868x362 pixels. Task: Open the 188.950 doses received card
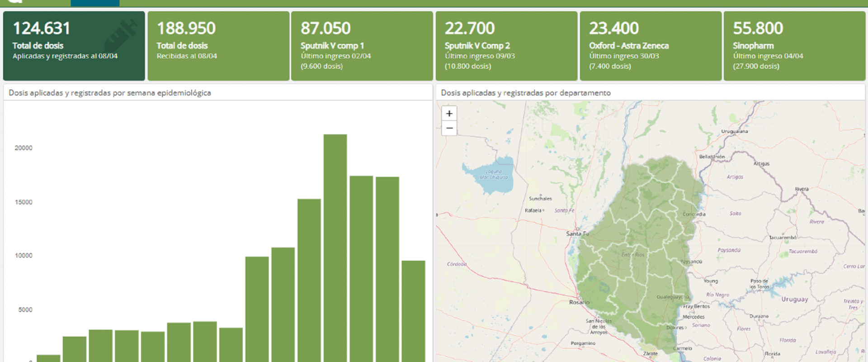click(x=218, y=46)
